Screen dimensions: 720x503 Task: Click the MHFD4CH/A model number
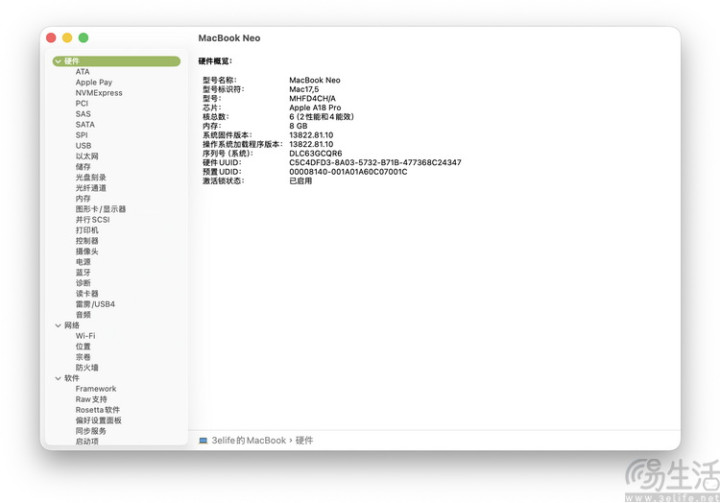coord(312,98)
